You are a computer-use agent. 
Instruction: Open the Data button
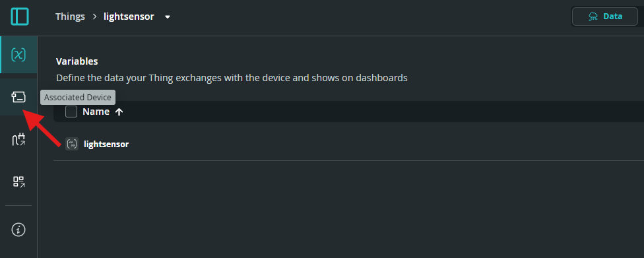click(604, 17)
